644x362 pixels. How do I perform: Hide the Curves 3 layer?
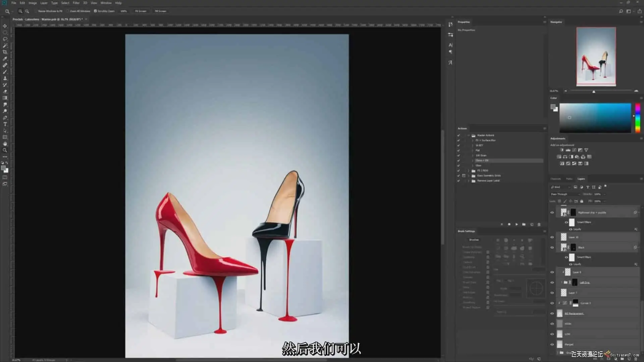tap(552, 303)
